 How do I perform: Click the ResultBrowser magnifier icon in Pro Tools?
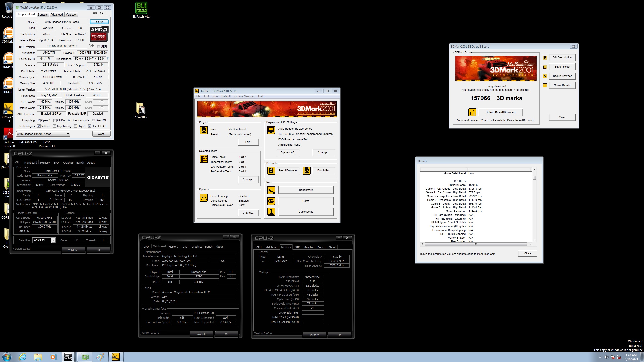pyautogui.click(x=271, y=171)
